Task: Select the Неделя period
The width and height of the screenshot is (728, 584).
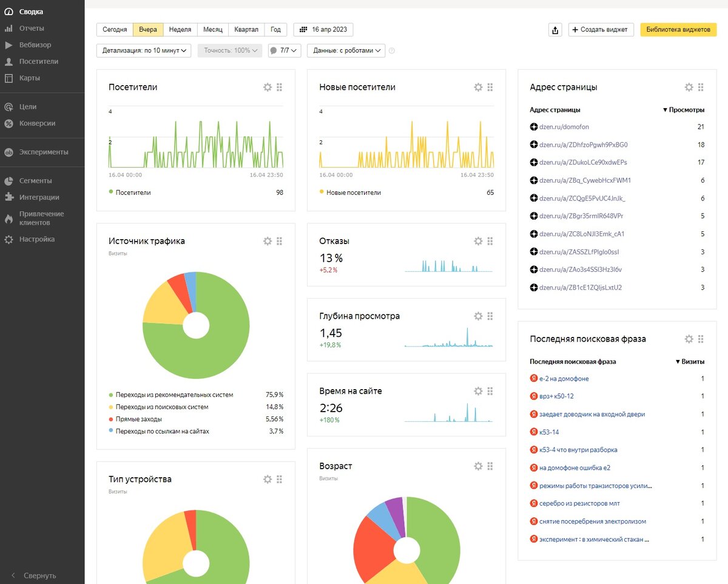Action: pyautogui.click(x=180, y=30)
